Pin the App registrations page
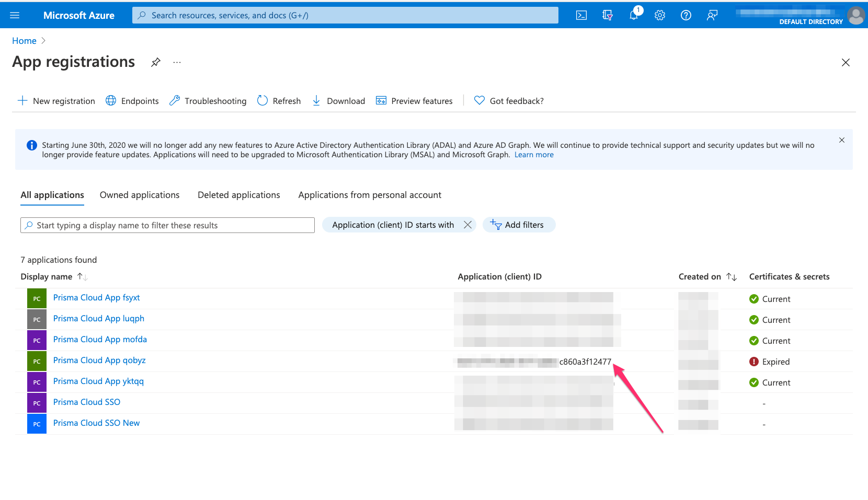This screenshot has height=500, width=868. pyautogui.click(x=156, y=62)
